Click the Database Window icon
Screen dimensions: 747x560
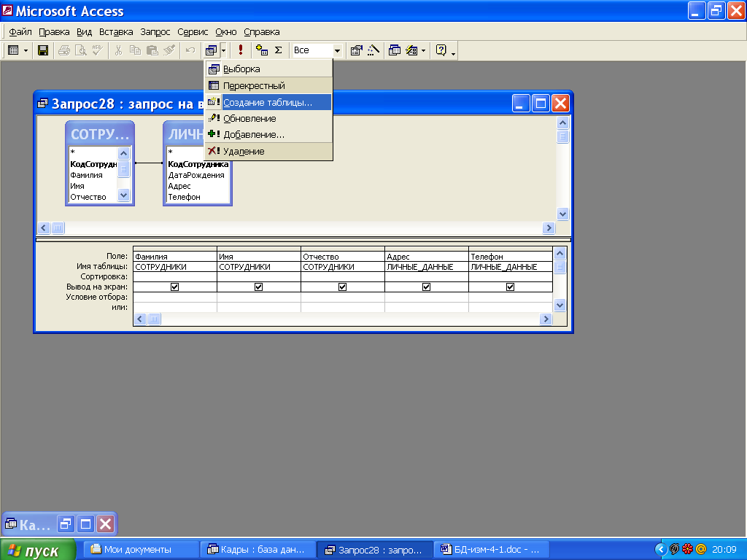(395, 50)
